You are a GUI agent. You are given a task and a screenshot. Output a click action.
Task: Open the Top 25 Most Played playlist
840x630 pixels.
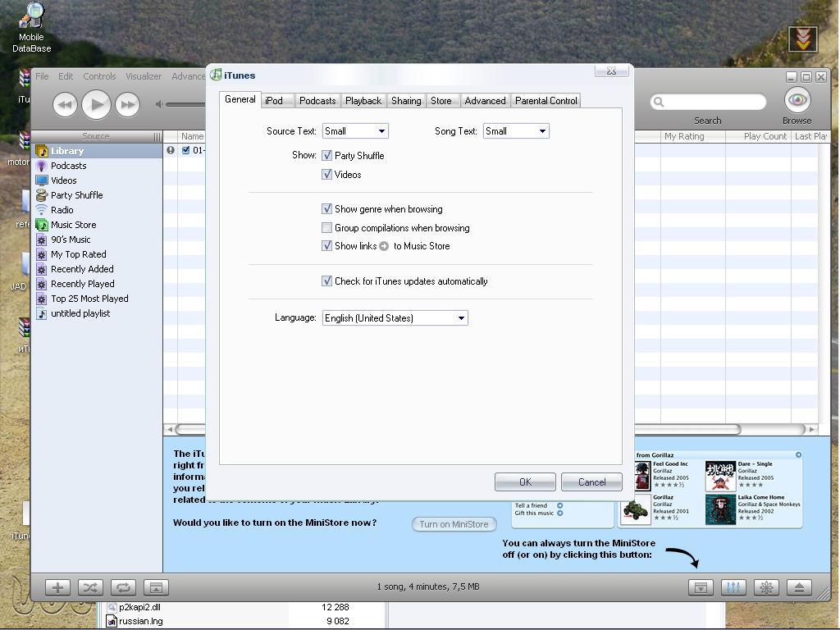coord(97,299)
